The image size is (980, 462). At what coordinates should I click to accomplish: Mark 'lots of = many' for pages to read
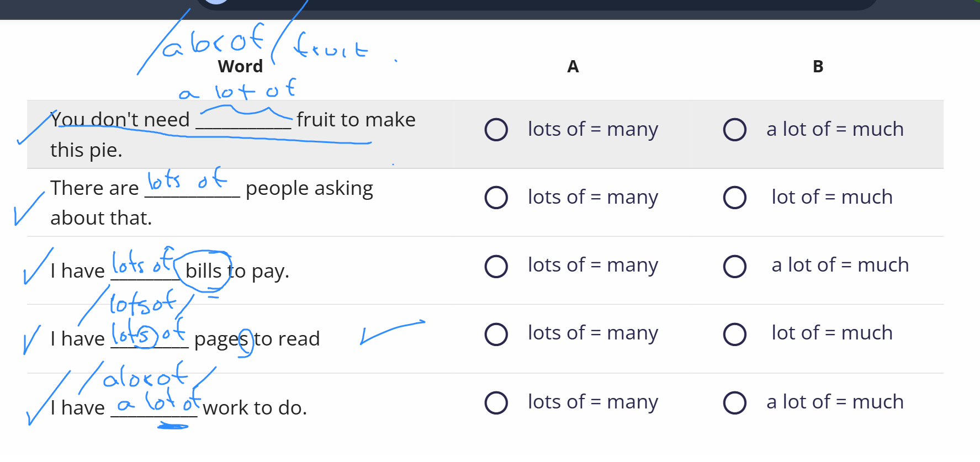click(x=496, y=334)
